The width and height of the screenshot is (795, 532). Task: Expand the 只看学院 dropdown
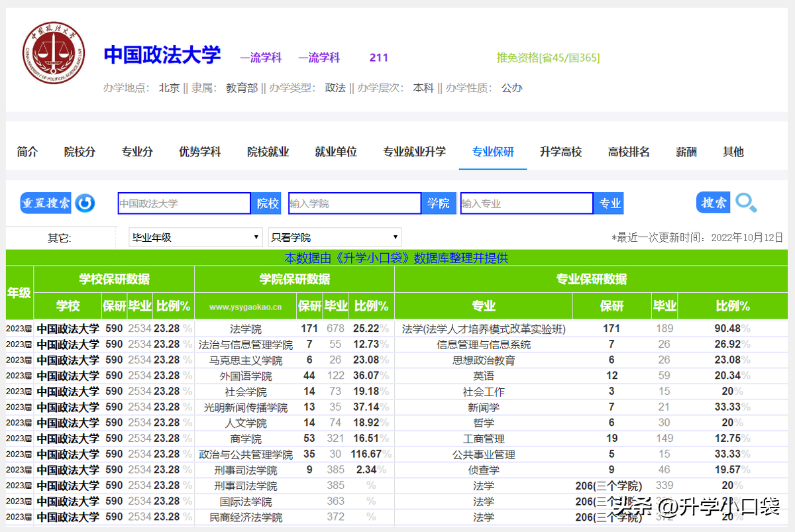pos(335,237)
